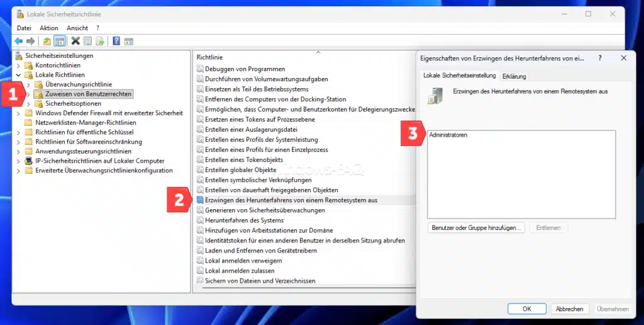Select Erstellen symbolischer Verknüpfungen policy

[258, 180]
